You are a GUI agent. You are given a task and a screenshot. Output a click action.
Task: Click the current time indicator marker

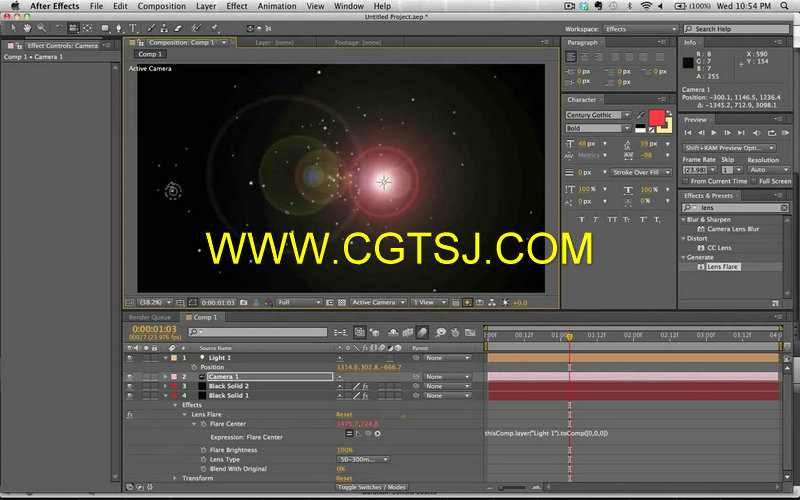[x=569, y=337]
